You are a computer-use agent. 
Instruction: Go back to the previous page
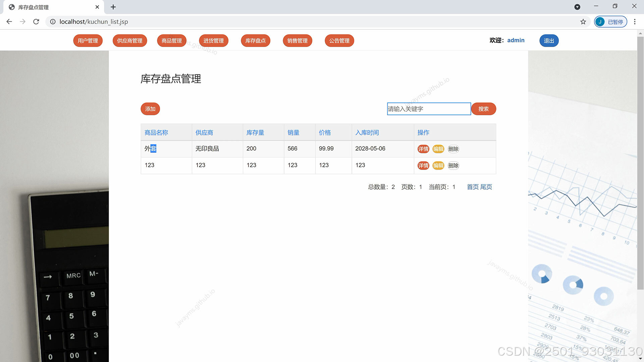tap(9, 21)
